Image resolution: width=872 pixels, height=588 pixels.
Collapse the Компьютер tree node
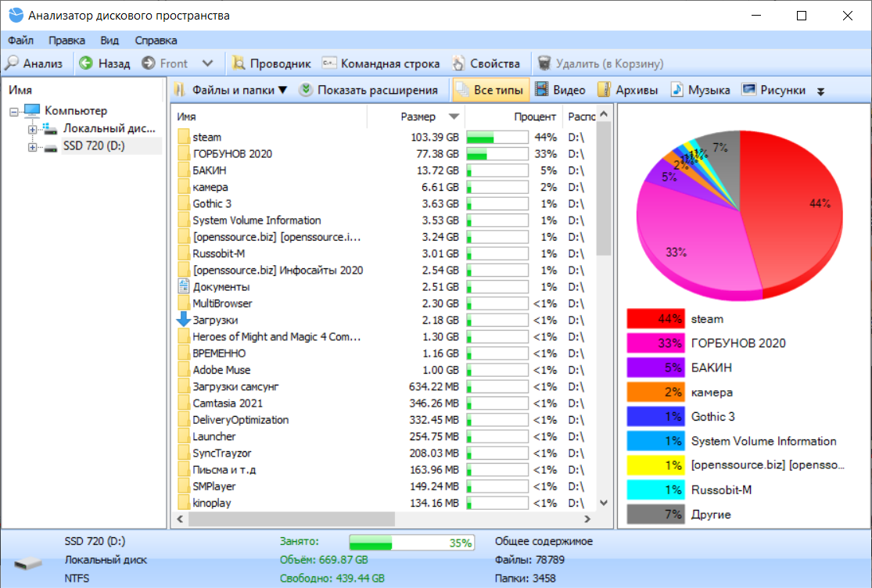pyautogui.click(x=14, y=112)
